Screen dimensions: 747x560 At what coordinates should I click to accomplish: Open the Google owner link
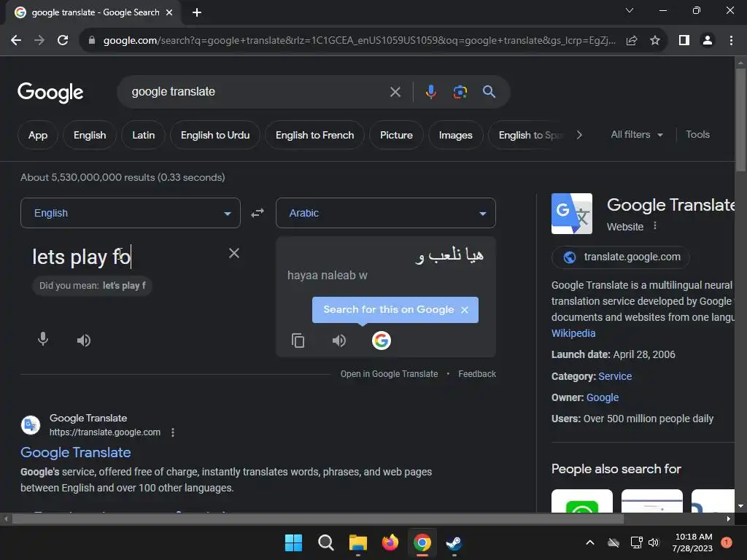[x=602, y=397]
